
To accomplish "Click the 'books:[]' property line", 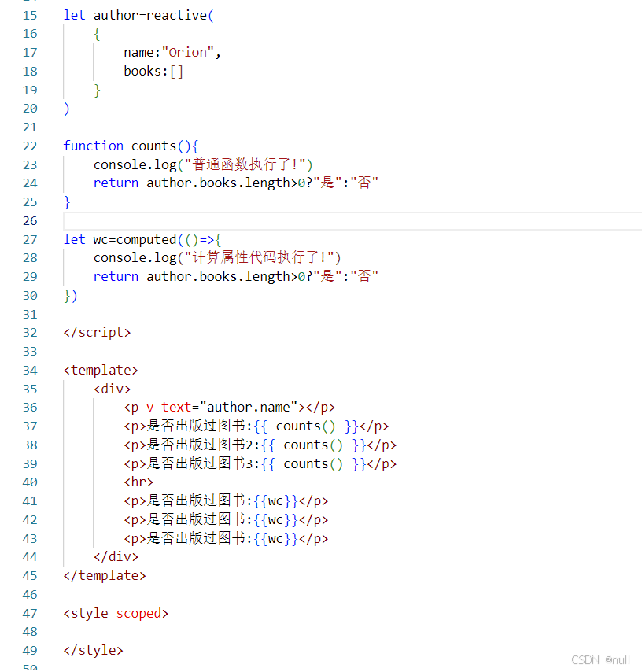I will click(x=153, y=71).
